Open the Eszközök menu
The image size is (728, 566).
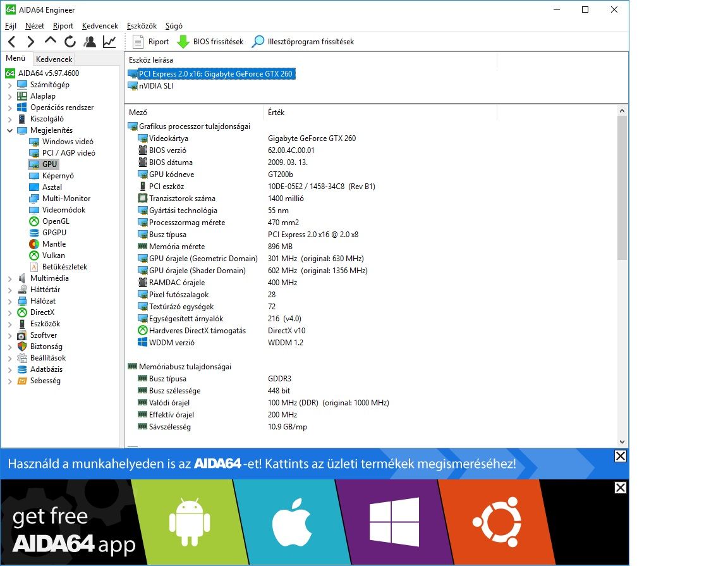(x=142, y=26)
